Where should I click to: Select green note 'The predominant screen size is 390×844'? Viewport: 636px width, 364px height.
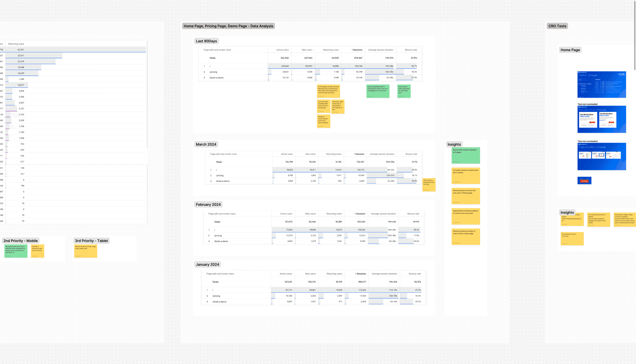click(x=16, y=251)
